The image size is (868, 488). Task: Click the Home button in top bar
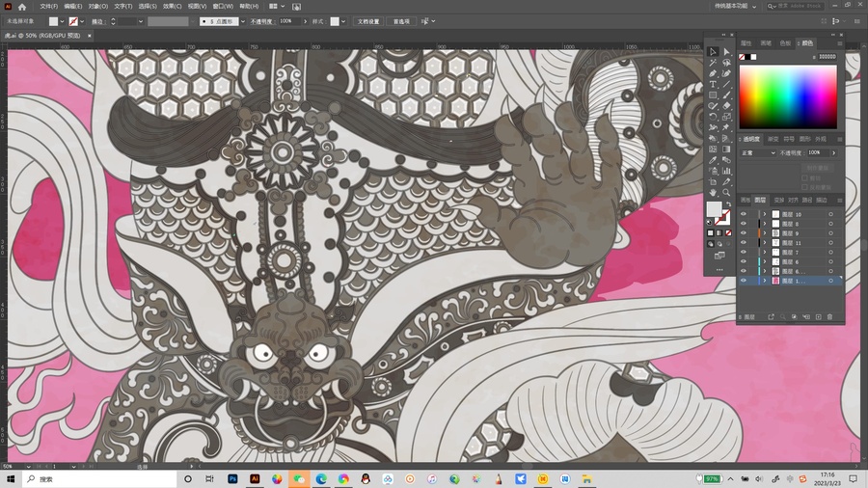click(x=22, y=7)
